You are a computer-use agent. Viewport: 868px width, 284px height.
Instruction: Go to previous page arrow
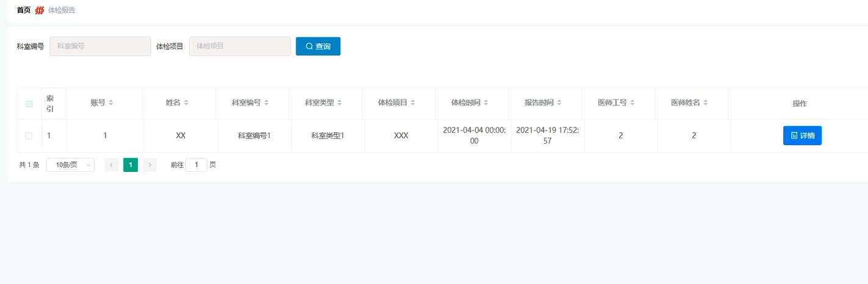[x=111, y=165]
